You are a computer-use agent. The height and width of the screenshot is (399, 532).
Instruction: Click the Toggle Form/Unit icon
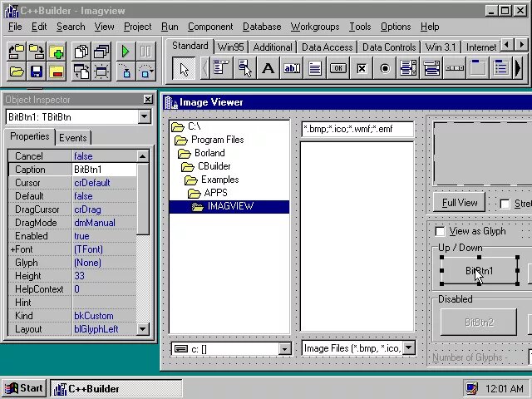81,71
